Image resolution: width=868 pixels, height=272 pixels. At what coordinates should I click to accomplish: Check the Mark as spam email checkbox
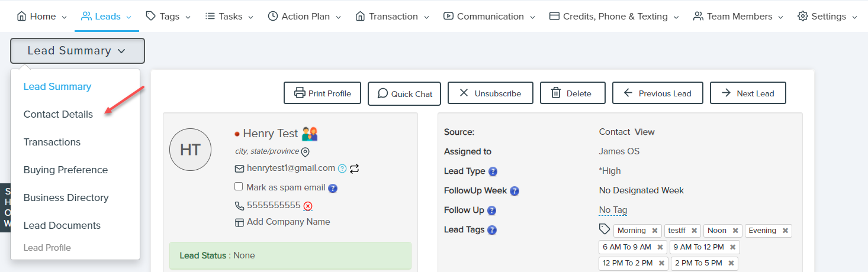click(x=239, y=187)
